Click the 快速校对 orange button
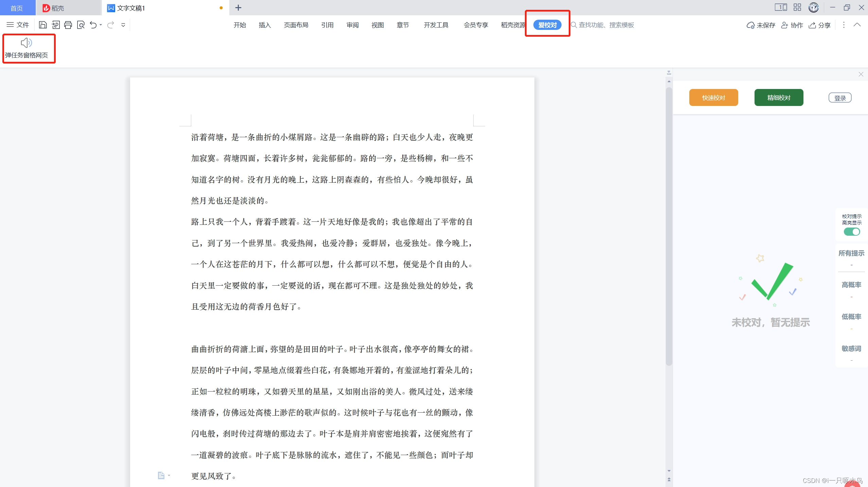 [x=713, y=98]
